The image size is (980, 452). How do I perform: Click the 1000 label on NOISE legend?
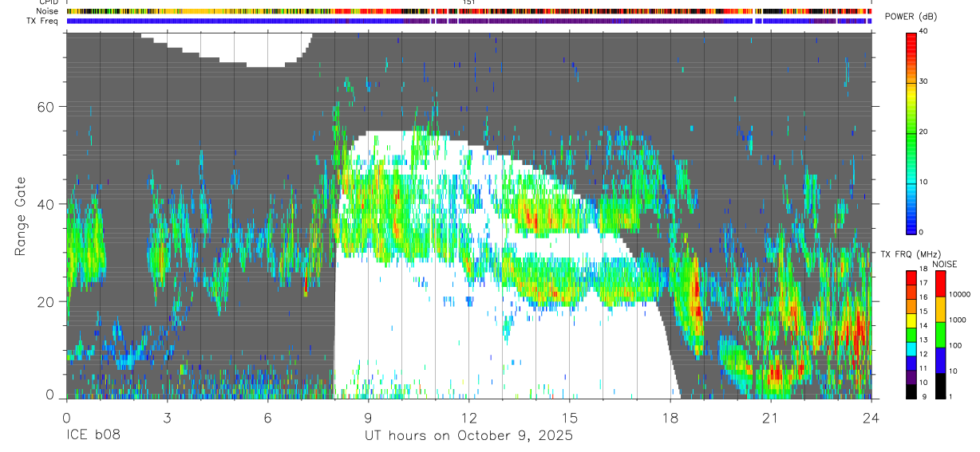pyautogui.click(x=956, y=320)
